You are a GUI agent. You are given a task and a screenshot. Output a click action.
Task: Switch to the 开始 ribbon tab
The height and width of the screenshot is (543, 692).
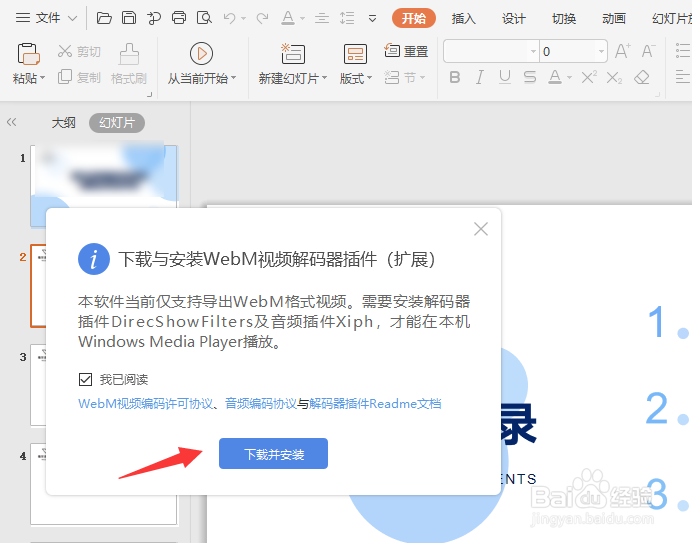coord(414,18)
